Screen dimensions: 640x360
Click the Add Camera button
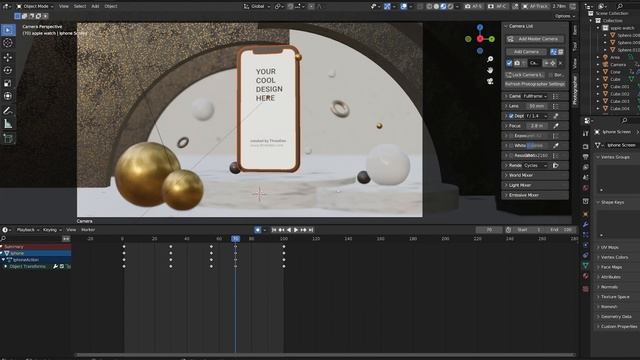point(527,52)
